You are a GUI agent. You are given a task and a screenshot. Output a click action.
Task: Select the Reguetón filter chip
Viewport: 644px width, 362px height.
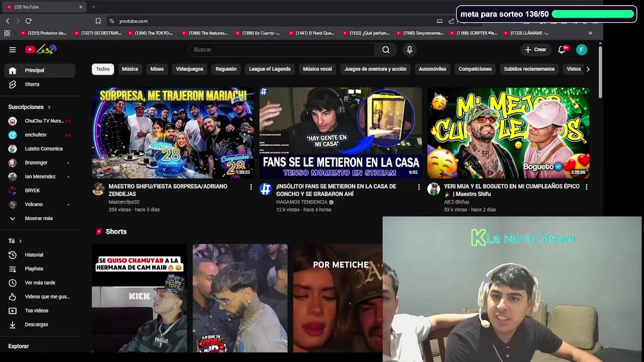[x=226, y=69]
